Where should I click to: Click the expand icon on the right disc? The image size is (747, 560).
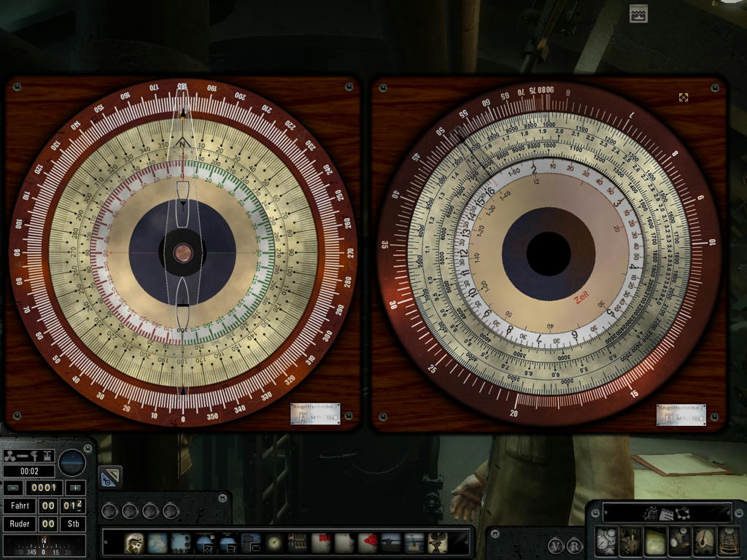coord(683,98)
